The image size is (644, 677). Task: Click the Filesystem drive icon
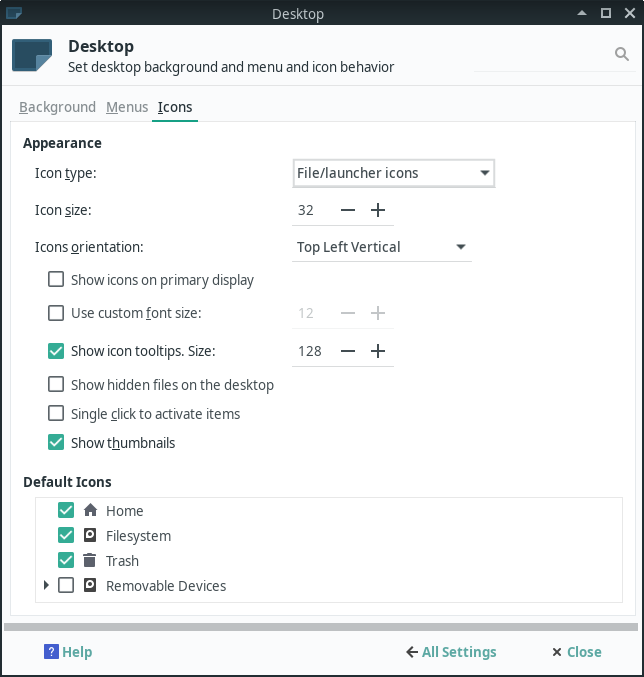[x=90, y=536]
